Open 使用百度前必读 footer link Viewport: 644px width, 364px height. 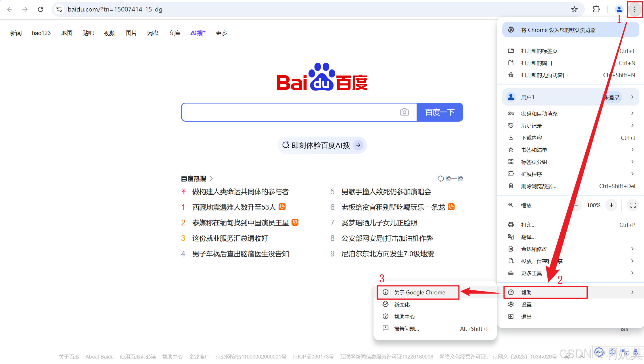click(x=138, y=357)
